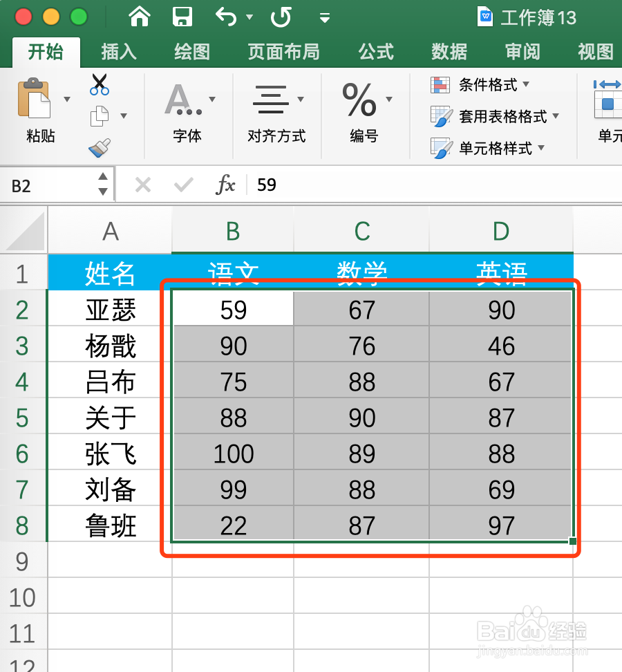Click the Redo icon
Screen dimensions: 622x672
[x=281, y=17]
